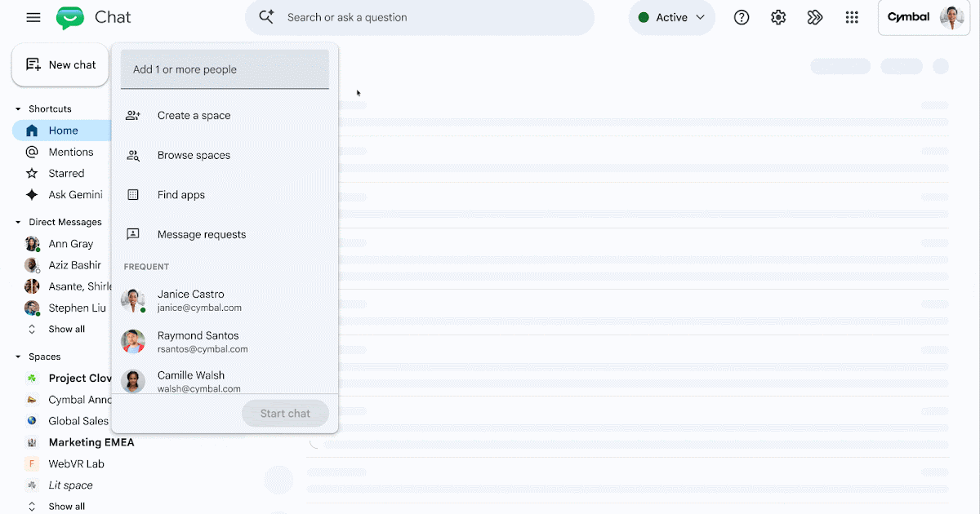Collapse the Direct Messages section

[18, 222]
